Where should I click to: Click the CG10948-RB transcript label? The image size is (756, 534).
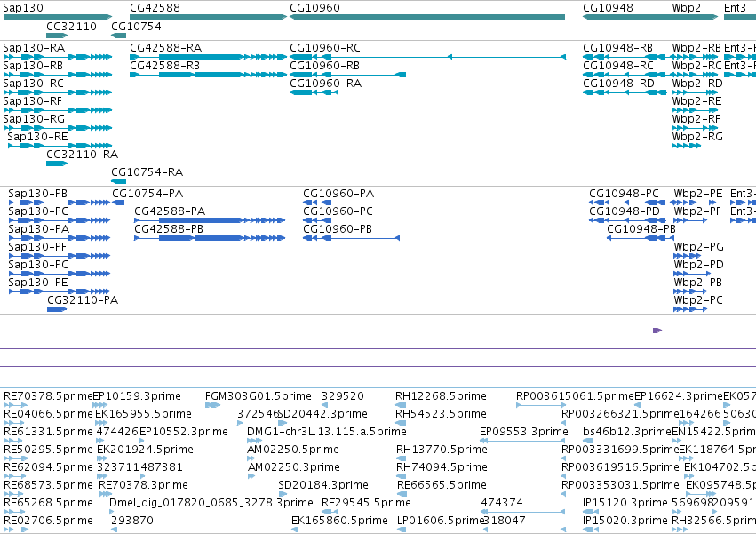(617, 48)
